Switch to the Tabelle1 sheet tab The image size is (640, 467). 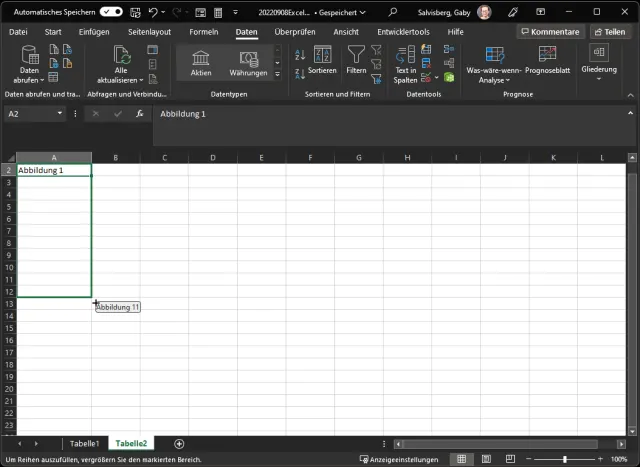click(84, 443)
